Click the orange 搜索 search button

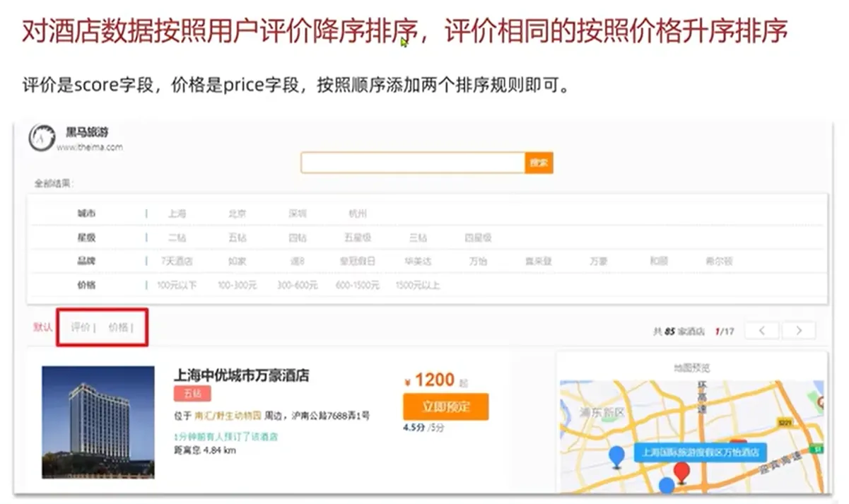[x=539, y=163]
